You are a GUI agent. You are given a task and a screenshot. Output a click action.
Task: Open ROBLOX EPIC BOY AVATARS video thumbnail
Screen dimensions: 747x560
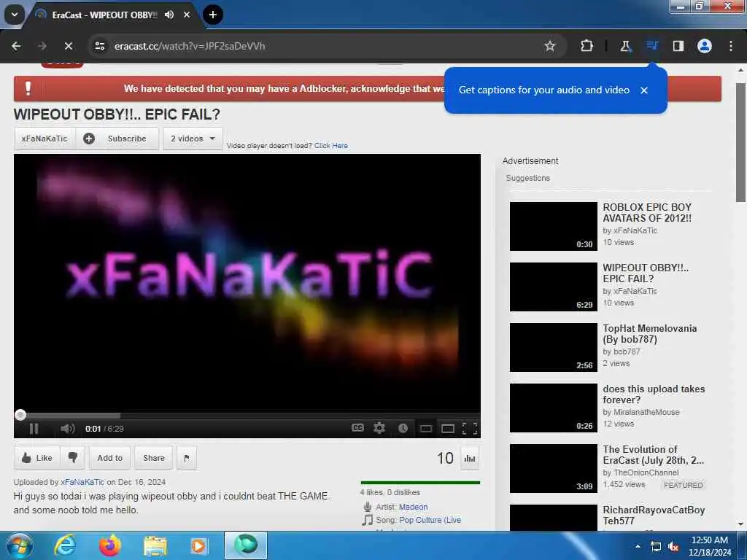pos(553,226)
